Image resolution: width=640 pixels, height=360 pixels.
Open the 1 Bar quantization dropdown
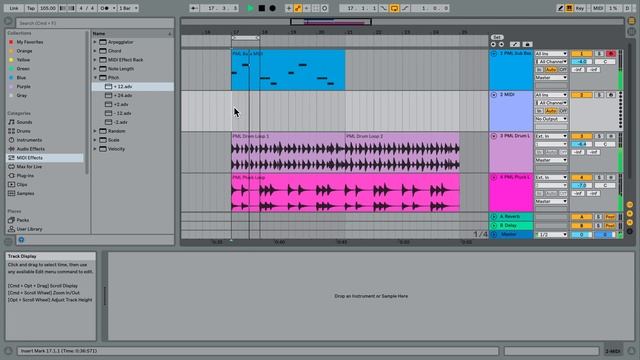click(128, 8)
